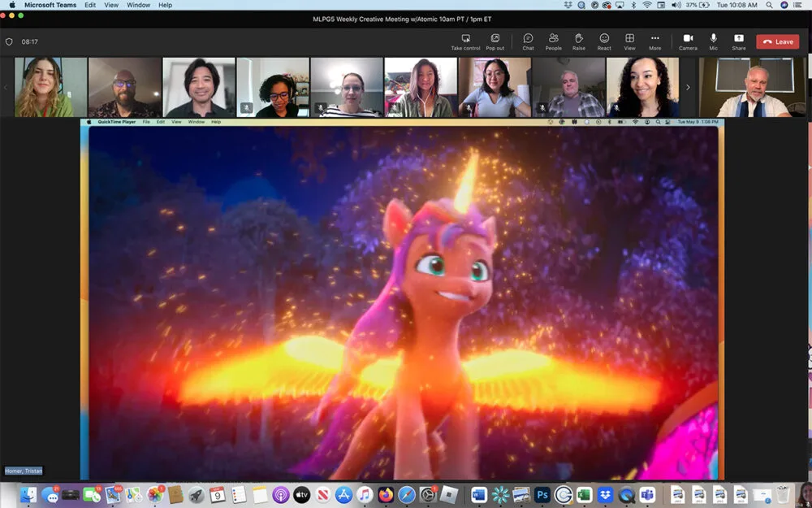Click the battery status indicator
The height and width of the screenshot is (508, 812).
pyautogui.click(x=698, y=5)
